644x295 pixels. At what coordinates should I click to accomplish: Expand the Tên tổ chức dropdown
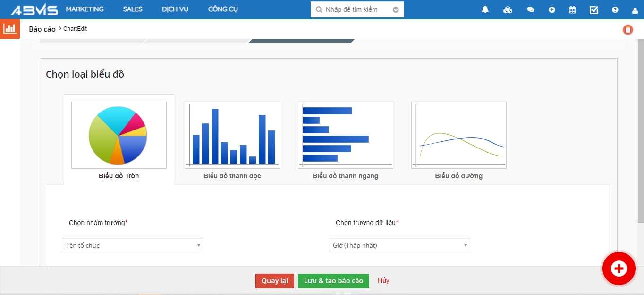(133, 245)
